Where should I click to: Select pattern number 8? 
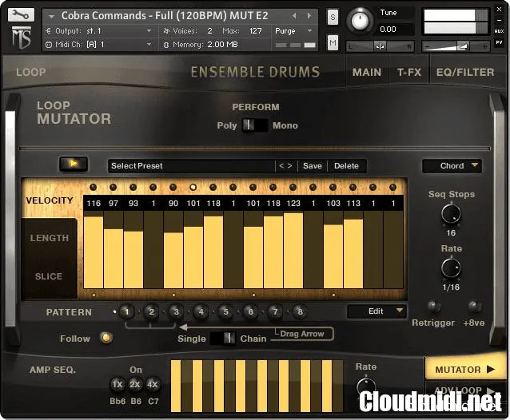click(x=300, y=312)
